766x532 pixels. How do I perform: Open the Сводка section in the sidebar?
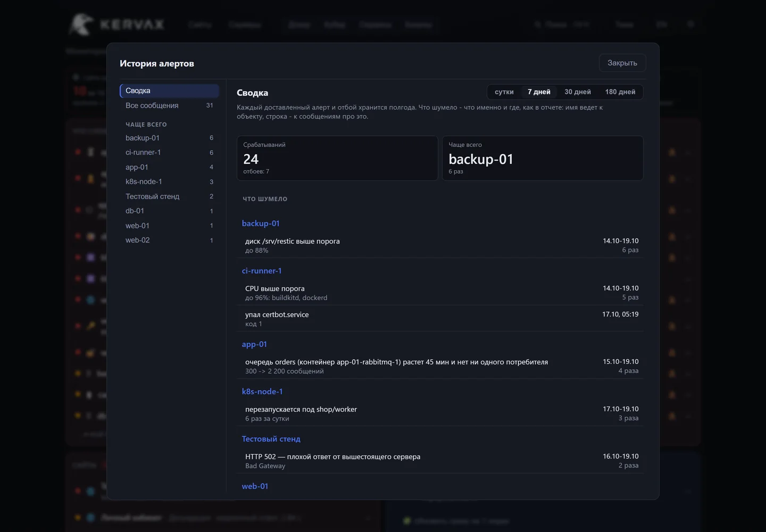(170, 91)
